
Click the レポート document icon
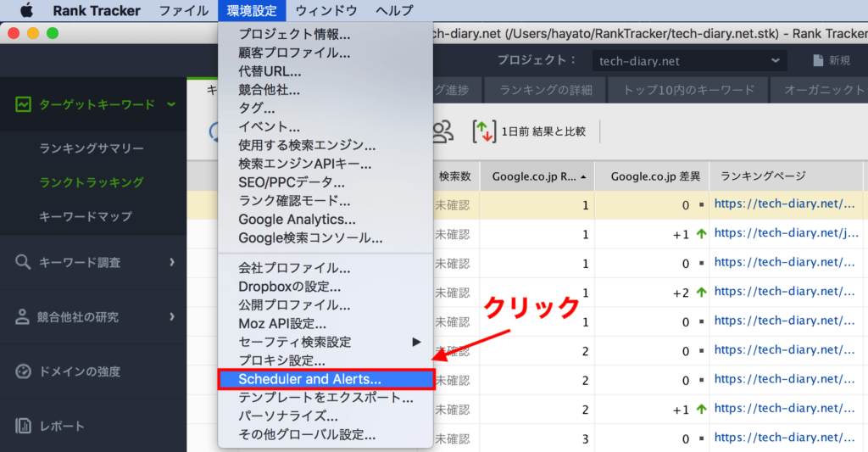click(x=23, y=426)
